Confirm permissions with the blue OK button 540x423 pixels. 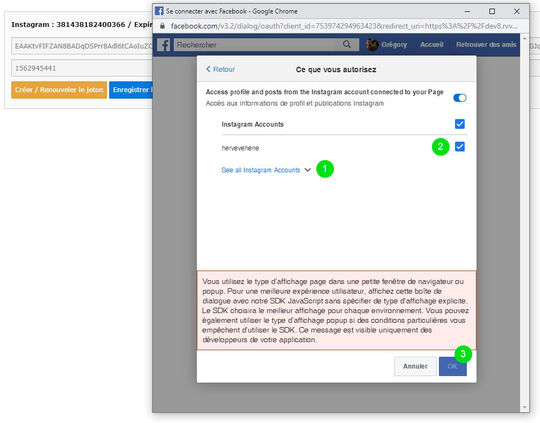click(x=453, y=366)
